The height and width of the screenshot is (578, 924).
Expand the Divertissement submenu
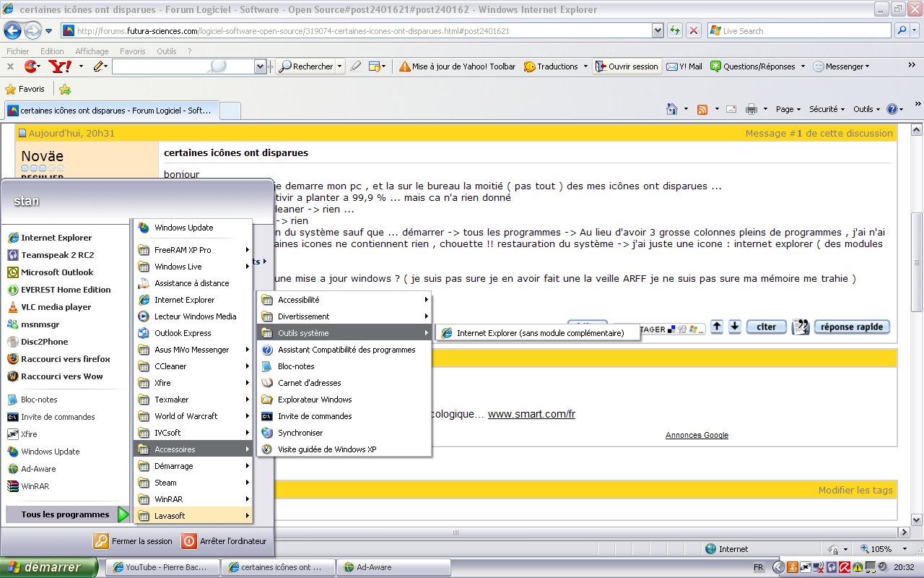coord(344,316)
